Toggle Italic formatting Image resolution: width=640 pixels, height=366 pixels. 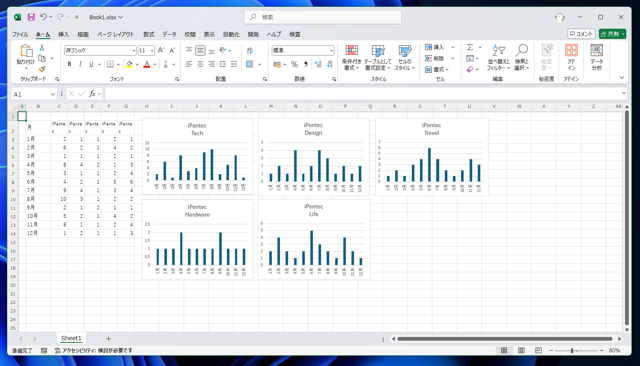[80, 64]
